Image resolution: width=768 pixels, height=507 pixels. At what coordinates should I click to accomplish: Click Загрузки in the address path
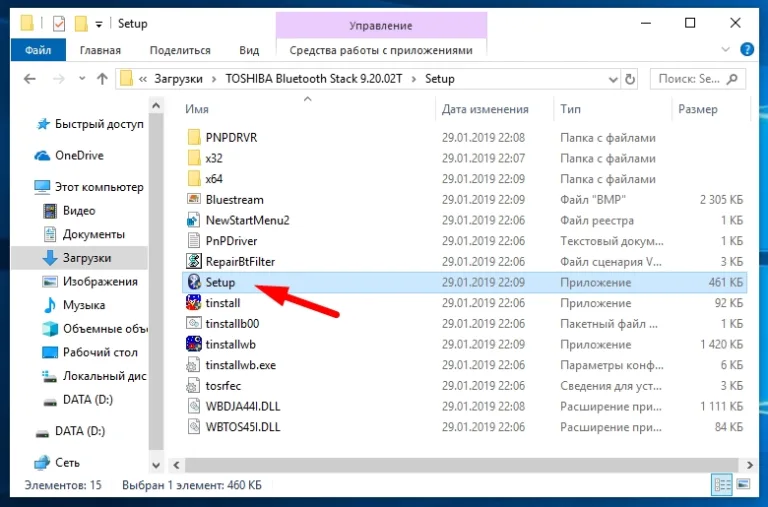pyautogui.click(x=178, y=79)
